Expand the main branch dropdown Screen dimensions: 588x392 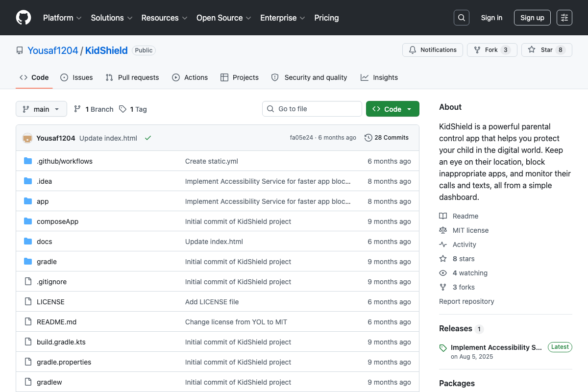click(x=41, y=109)
